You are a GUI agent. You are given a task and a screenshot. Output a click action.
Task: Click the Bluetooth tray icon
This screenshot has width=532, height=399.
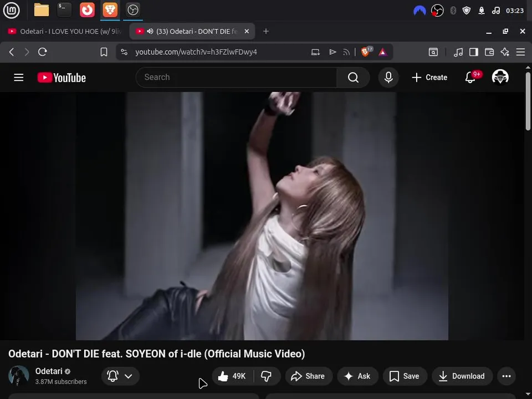point(453,11)
